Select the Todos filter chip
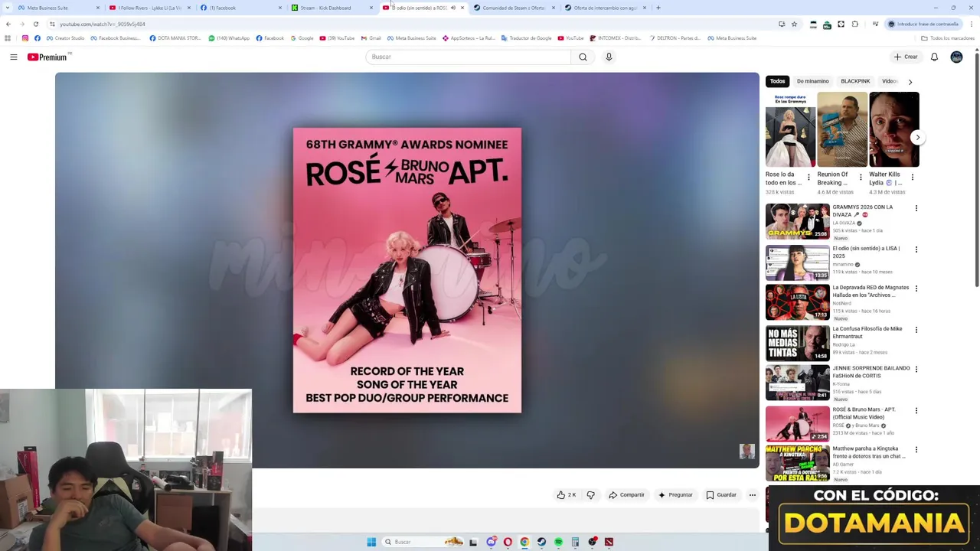Image resolution: width=980 pixels, height=551 pixels. [x=777, y=81]
